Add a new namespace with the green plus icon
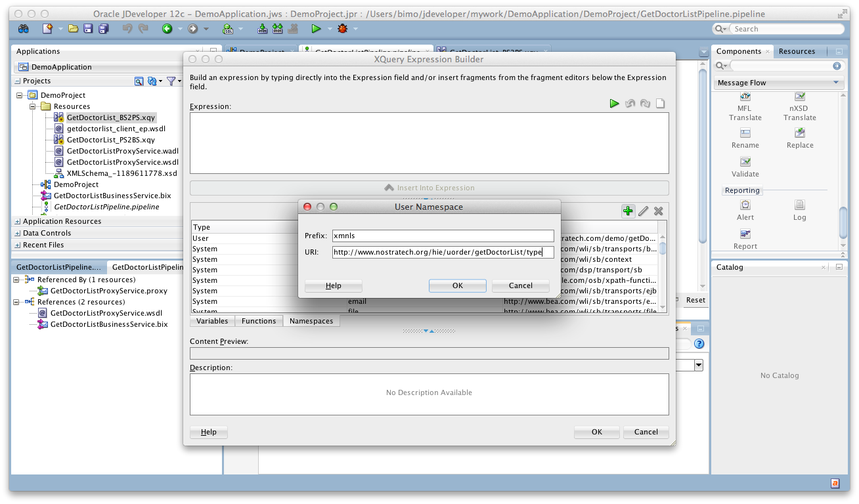859x504 pixels. click(x=628, y=211)
